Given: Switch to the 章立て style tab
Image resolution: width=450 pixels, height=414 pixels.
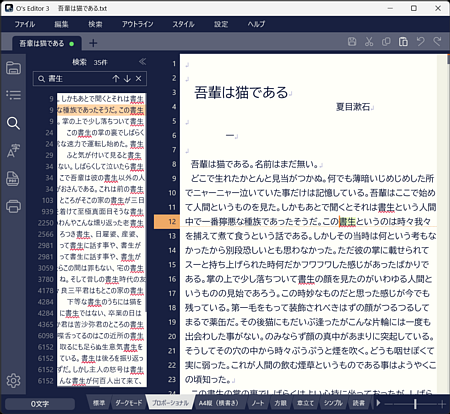Looking at the screenshot, I should [305, 403].
